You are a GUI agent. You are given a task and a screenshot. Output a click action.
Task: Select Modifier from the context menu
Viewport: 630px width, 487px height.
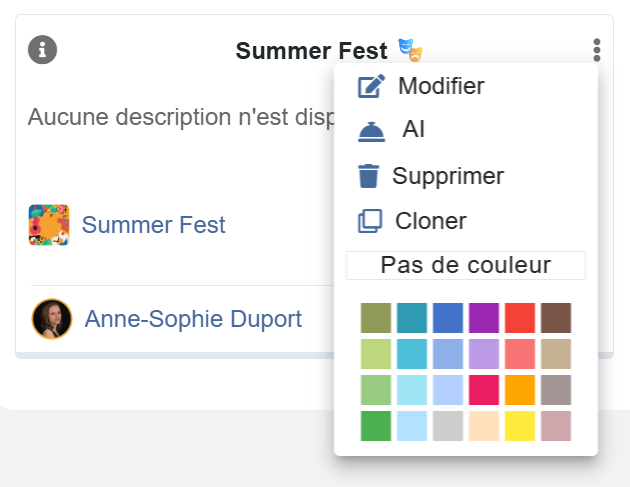click(x=440, y=87)
